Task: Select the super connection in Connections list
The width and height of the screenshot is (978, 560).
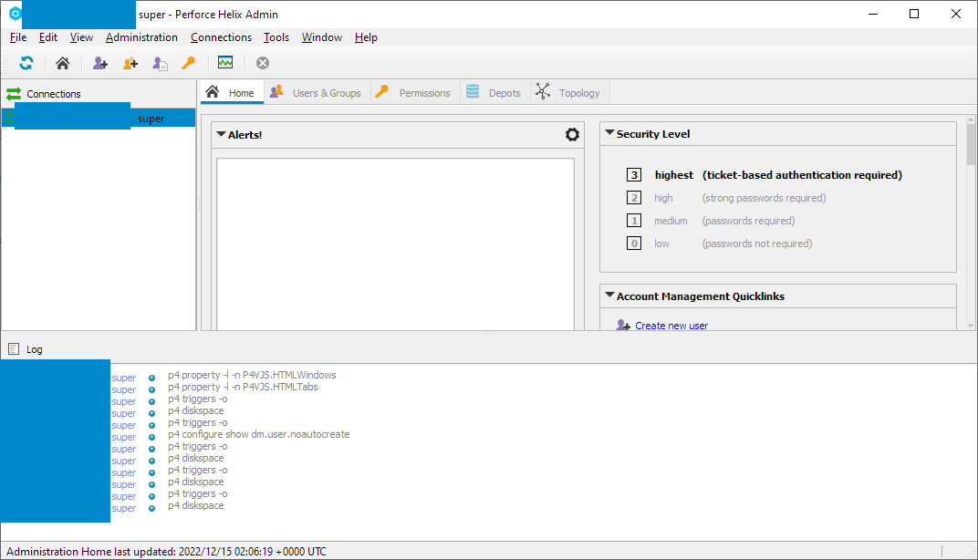Action: [x=99, y=118]
